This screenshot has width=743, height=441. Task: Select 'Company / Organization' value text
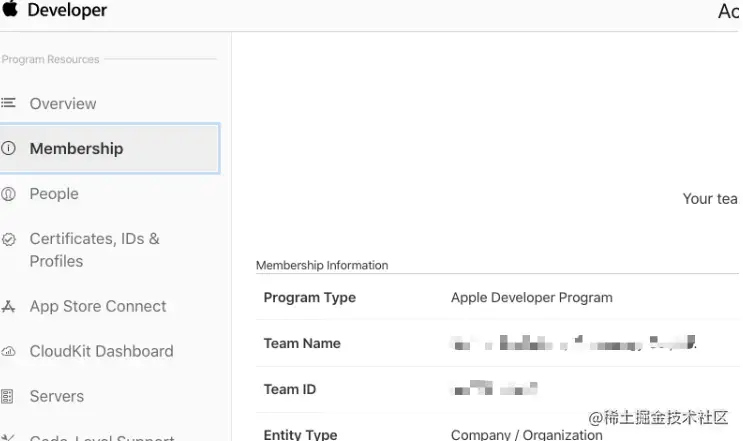click(x=526, y=434)
